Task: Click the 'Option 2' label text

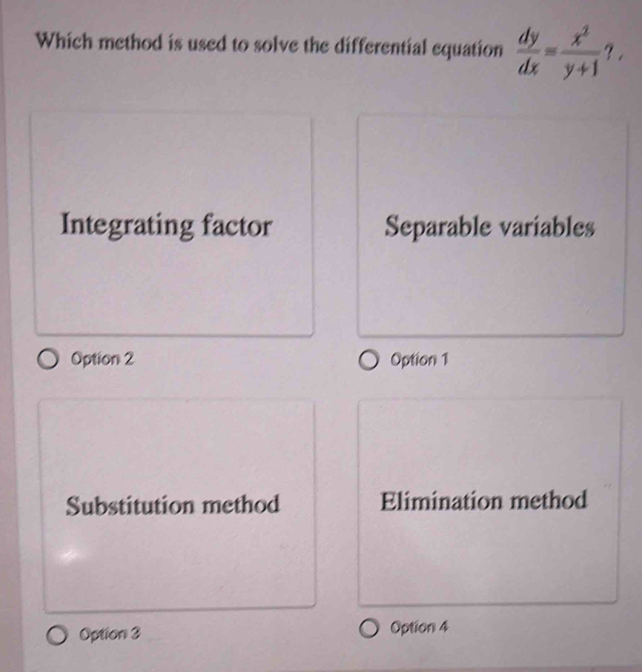Action: [x=103, y=358]
